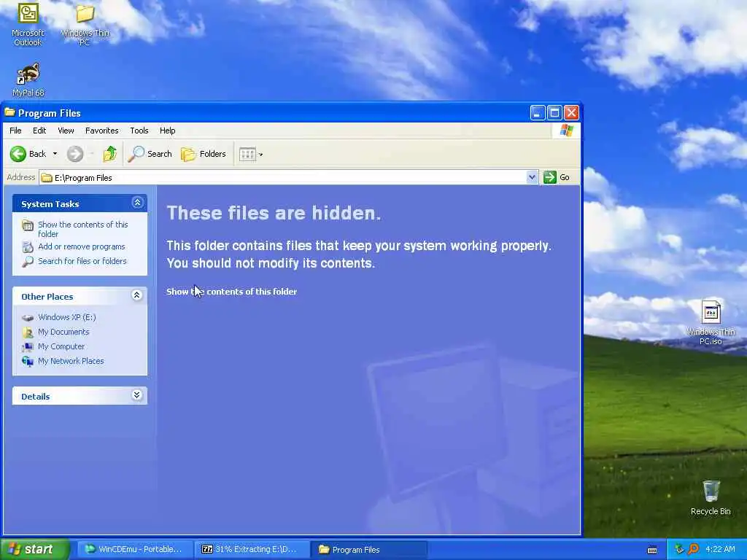Click the green Go button
This screenshot has height=560, width=747.
click(557, 177)
